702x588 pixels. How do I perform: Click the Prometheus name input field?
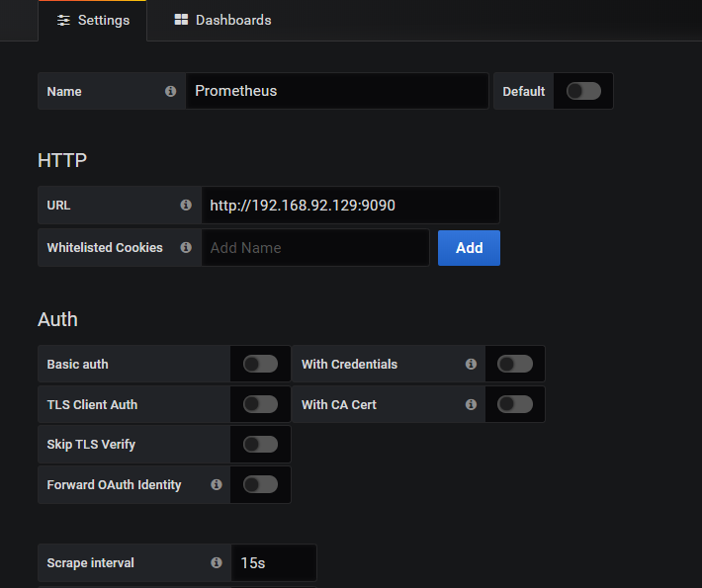pyautogui.click(x=336, y=91)
